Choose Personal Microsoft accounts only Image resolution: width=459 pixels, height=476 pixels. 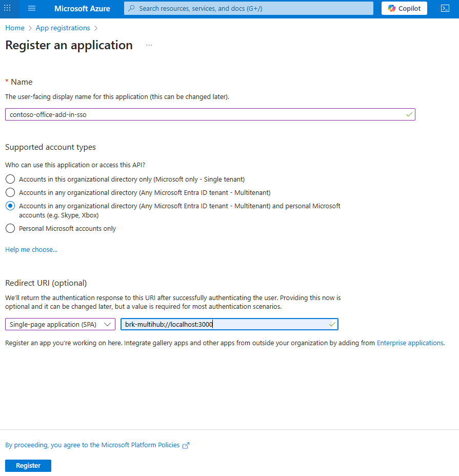10,228
